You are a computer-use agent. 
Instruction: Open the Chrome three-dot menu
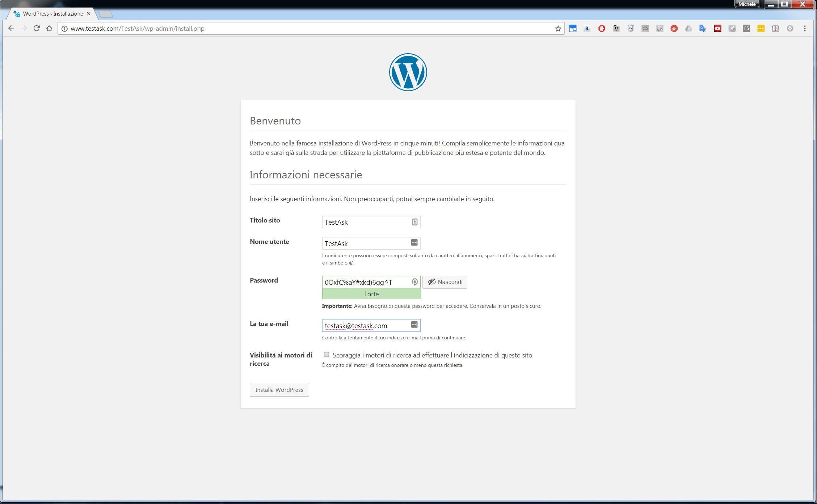click(805, 29)
